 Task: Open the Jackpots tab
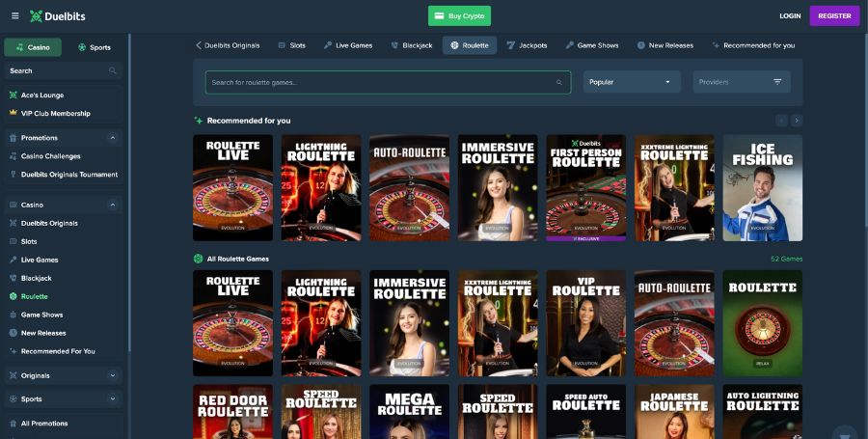pyautogui.click(x=527, y=45)
